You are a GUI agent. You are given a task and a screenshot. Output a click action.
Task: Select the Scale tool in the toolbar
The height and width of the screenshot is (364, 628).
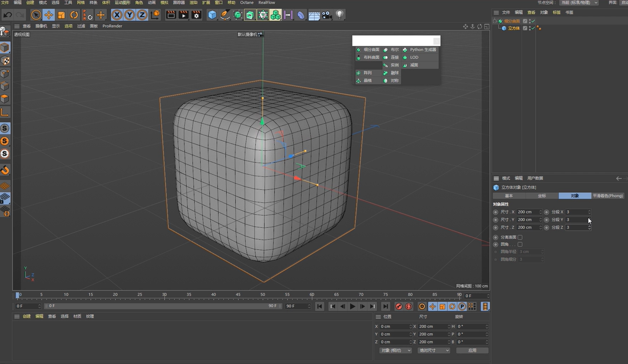coord(60,15)
